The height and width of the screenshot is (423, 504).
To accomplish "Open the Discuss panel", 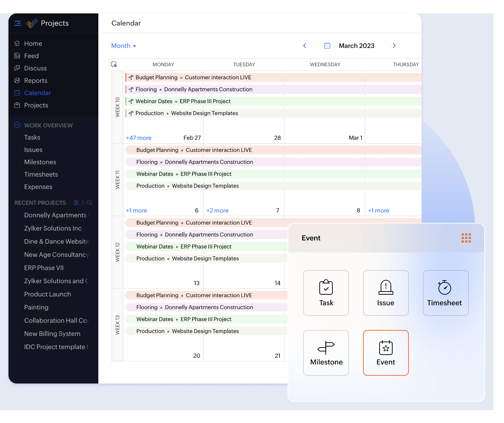I will coord(17,68).
